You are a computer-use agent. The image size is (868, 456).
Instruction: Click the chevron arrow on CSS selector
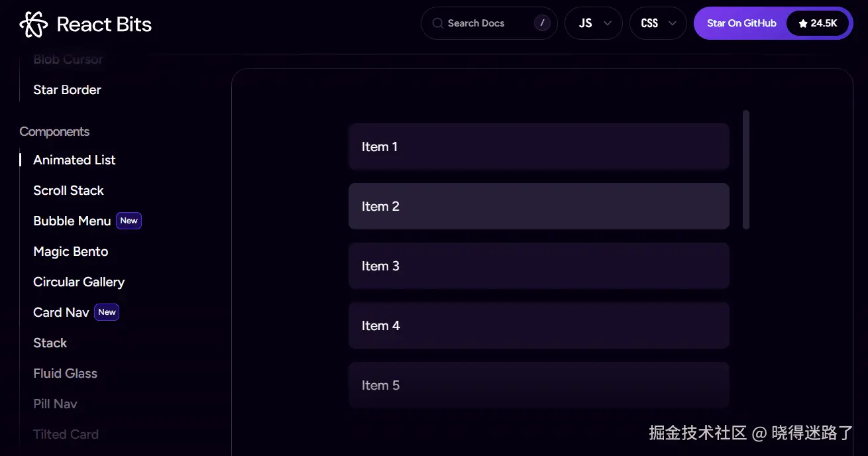(x=673, y=23)
